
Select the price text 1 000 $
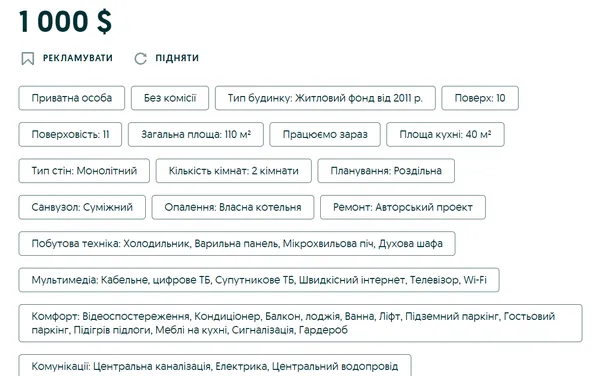coord(65,21)
